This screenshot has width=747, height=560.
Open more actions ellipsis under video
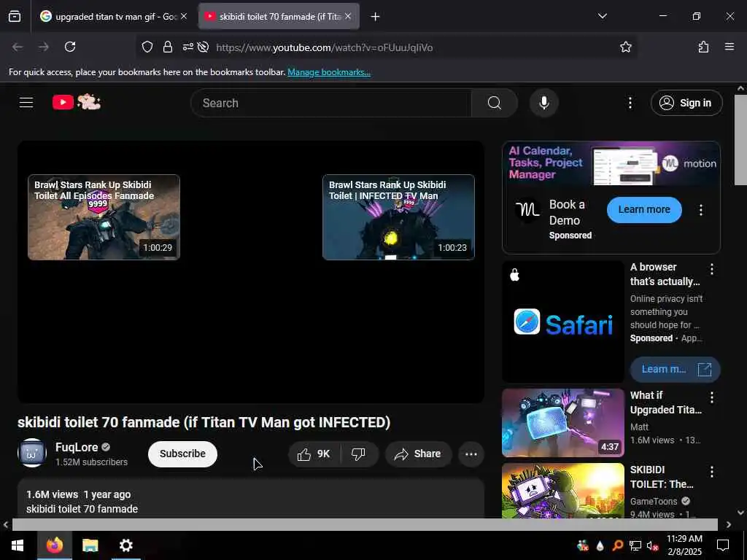point(471,454)
